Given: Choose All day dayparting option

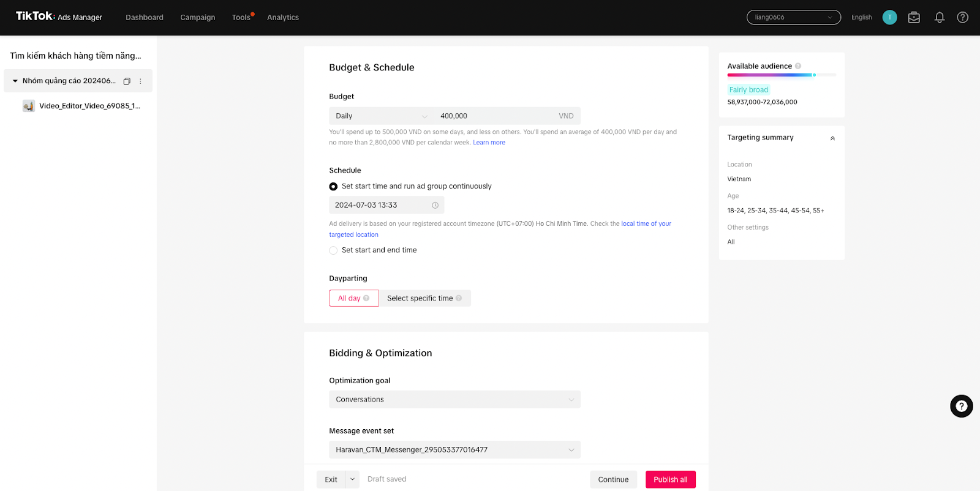Looking at the screenshot, I should (353, 298).
